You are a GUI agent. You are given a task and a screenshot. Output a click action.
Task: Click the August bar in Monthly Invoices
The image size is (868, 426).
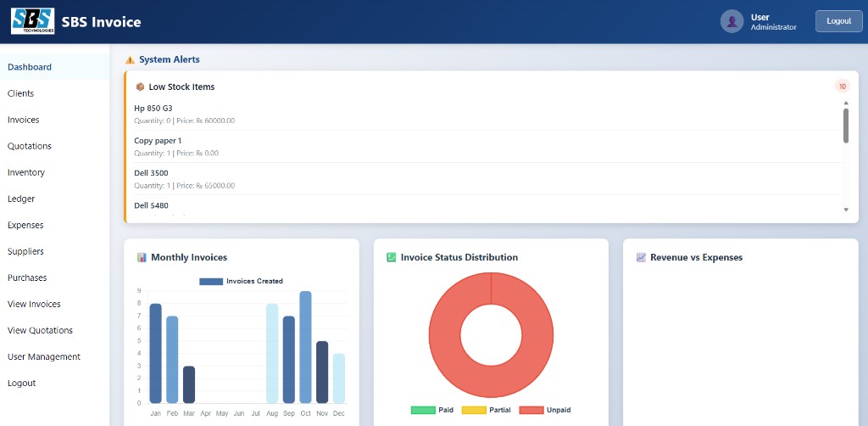(x=272, y=353)
